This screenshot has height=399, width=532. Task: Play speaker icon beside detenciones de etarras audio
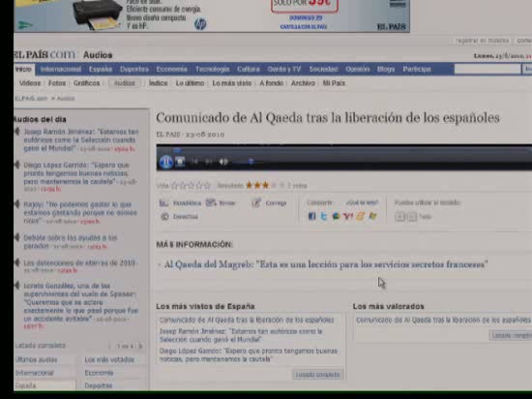point(16,262)
